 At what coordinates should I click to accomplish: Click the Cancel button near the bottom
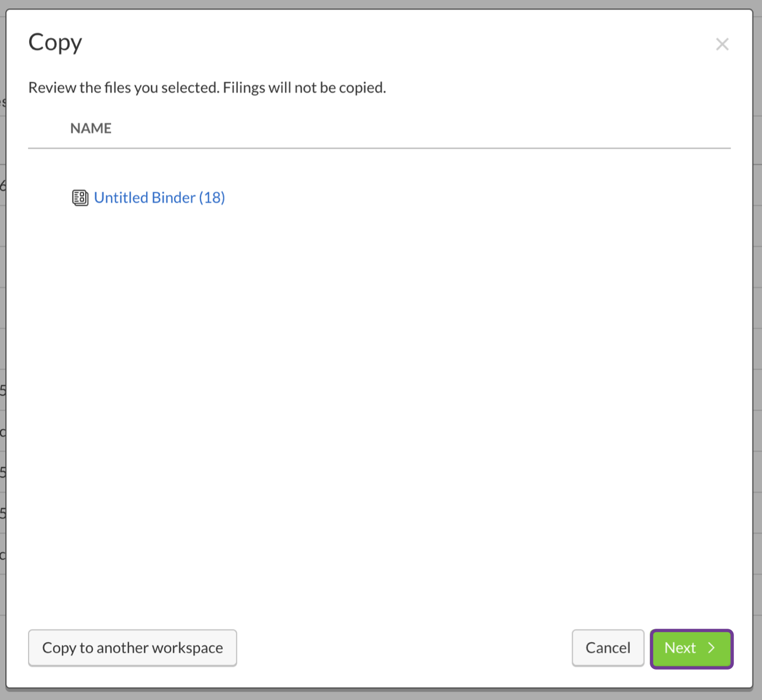pos(608,648)
